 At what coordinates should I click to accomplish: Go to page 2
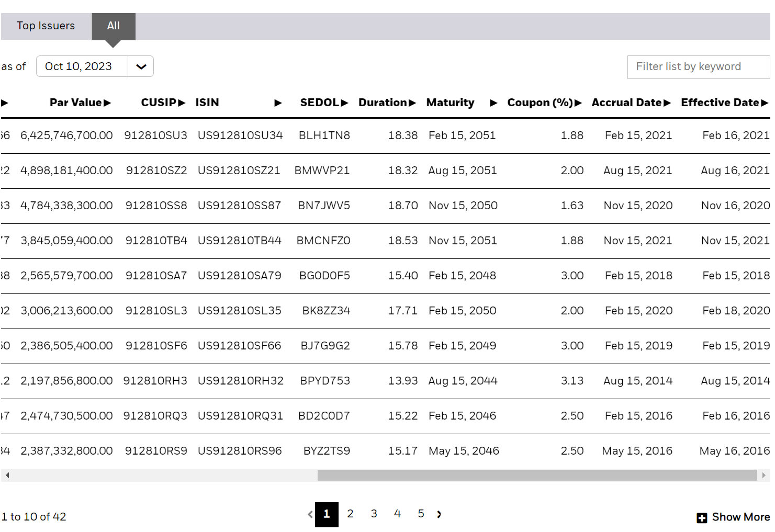[x=350, y=514]
